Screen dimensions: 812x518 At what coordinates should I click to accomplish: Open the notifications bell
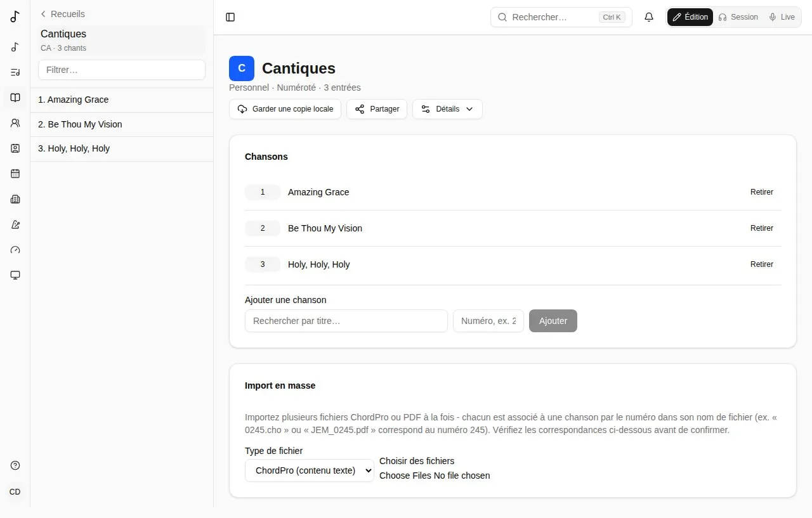click(649, 17)
